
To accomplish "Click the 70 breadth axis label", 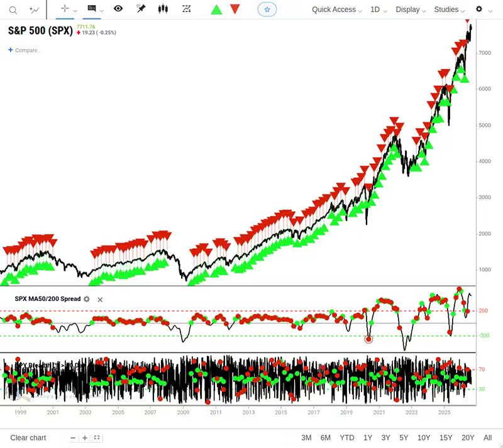I will (482, 369).
